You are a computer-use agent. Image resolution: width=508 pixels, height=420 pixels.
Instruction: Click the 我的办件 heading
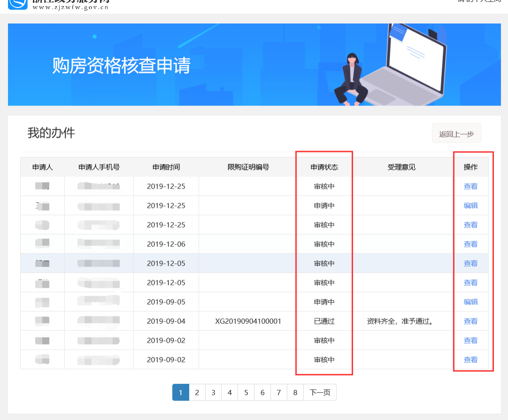click(x=51, y=133)
